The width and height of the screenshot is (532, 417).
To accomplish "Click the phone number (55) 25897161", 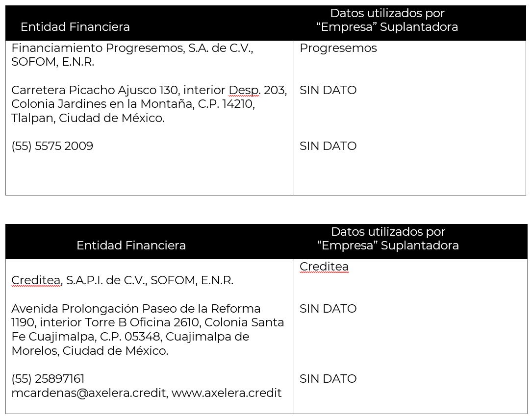I will pyautogui.click(x=48, y=379).
